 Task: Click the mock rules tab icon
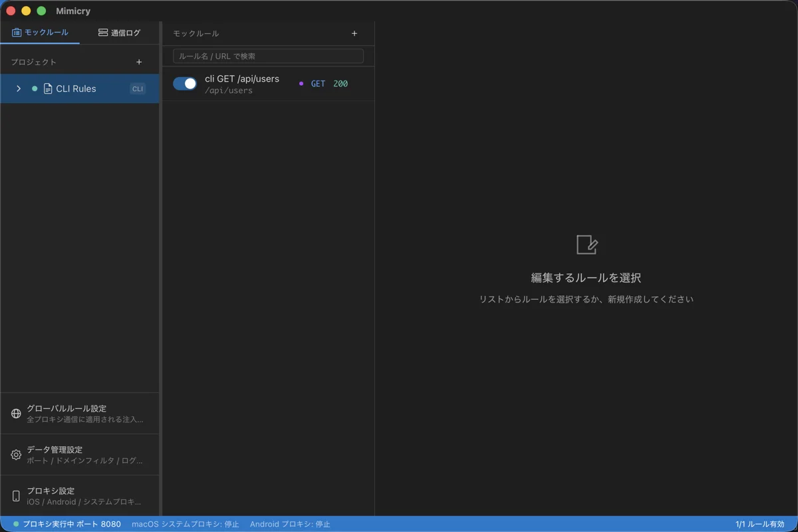(x=17, y=33)
